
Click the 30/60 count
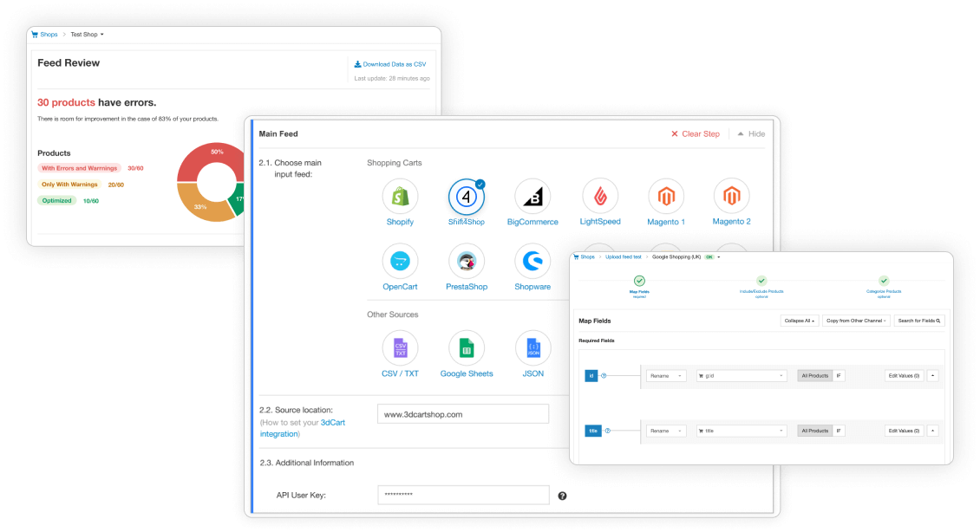pyautogui.click(x=135, y=168)
